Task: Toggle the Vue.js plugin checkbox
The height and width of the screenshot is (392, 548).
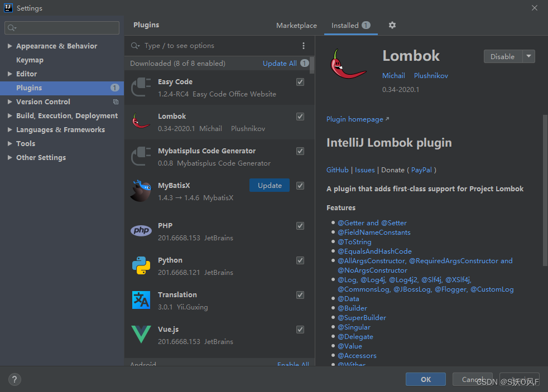Action: 300,330
